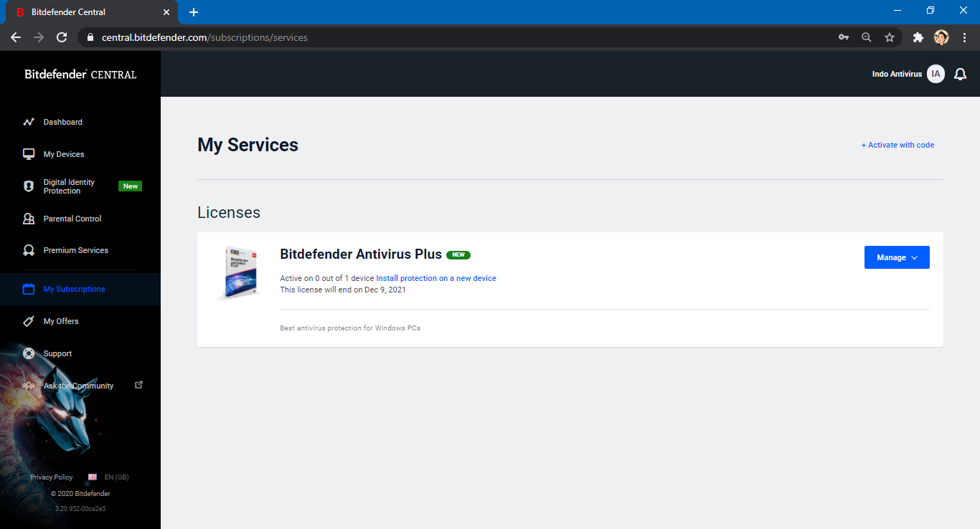Close the Bitdefender Central tab
Image resolution: width=980 pixels, height=529 pixels.
click(x=166, y=12)
